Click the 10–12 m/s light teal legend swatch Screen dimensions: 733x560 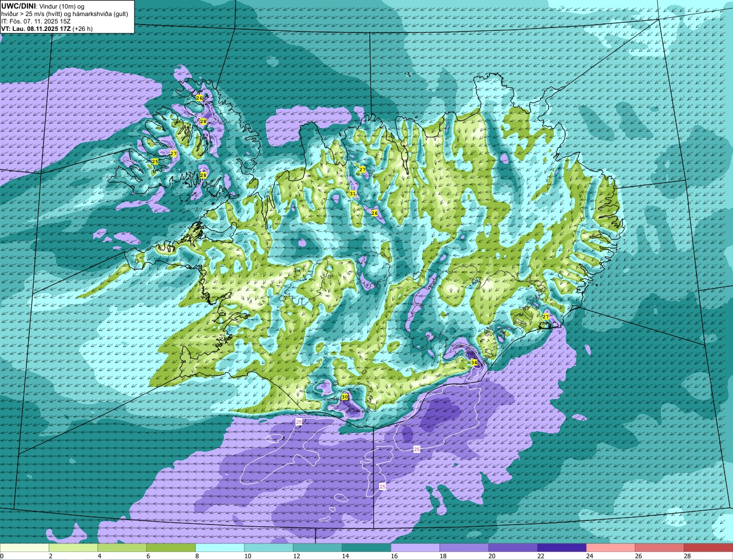coord(269,547)
